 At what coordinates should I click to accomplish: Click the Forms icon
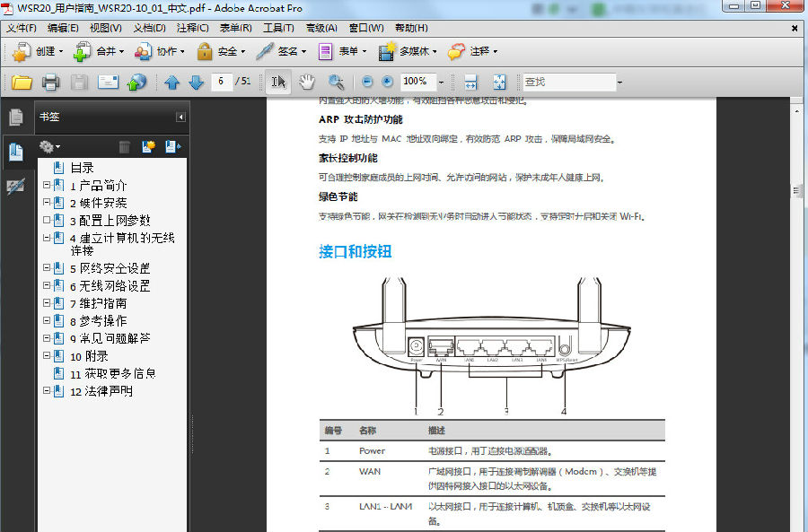pos(325,51)
